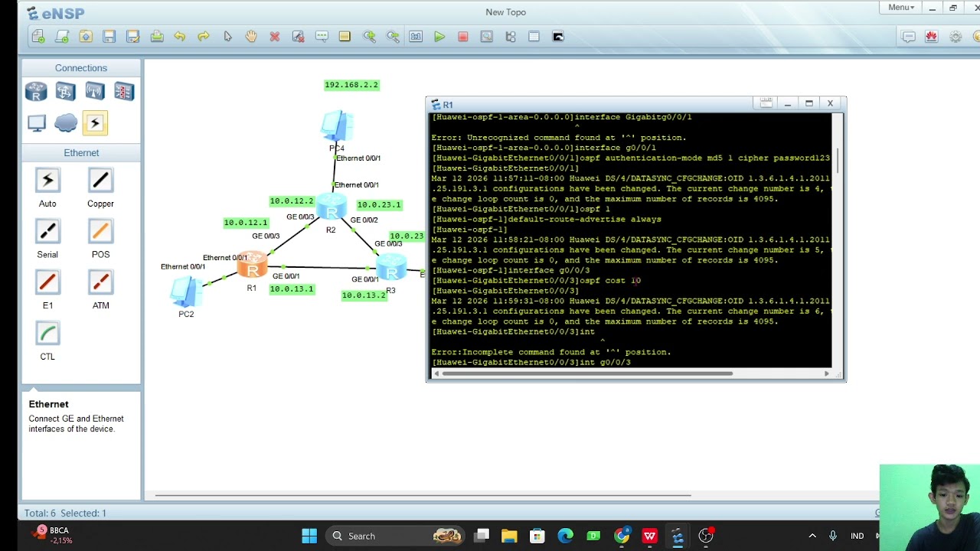
Task: Choose the Copper cable type
Action: (100, 181)
